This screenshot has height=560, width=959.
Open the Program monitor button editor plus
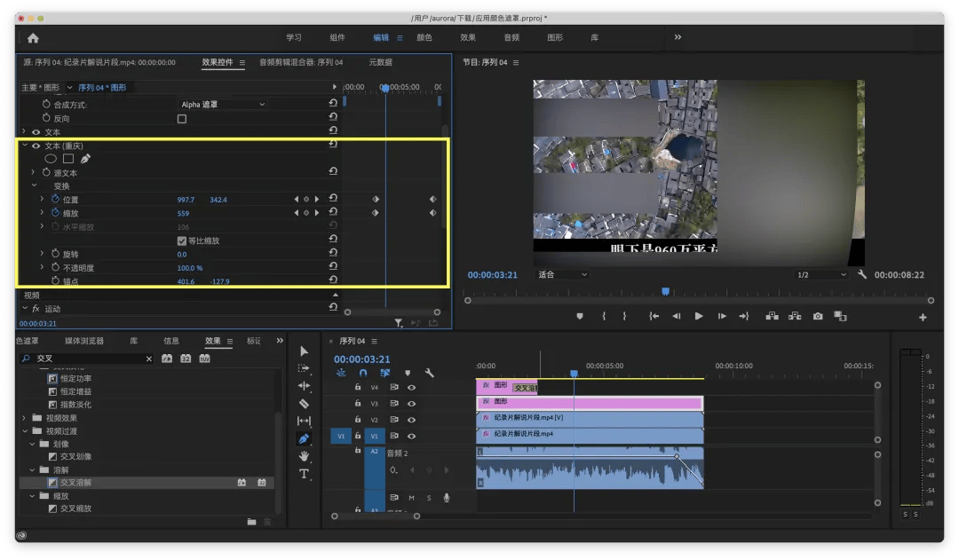[923, 318]
